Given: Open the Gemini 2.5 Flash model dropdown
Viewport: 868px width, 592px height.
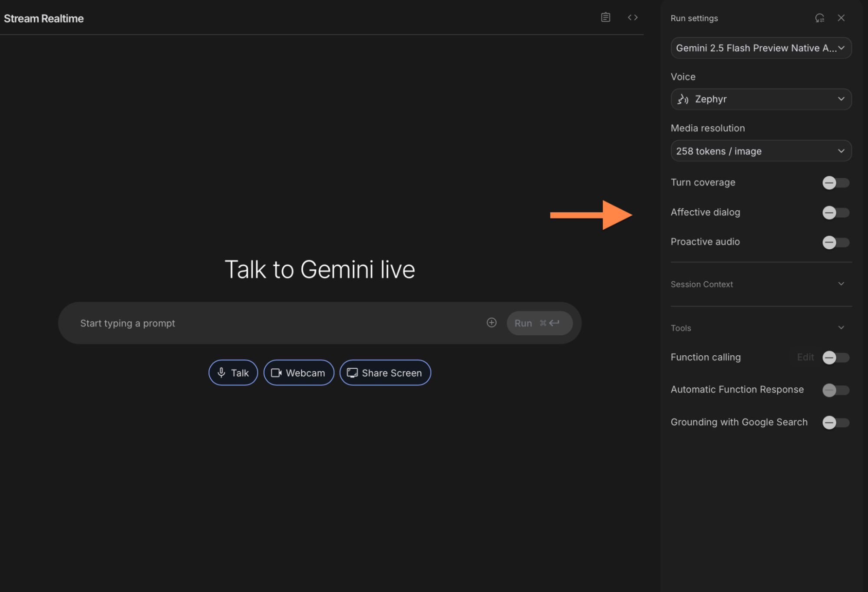Looking at the screenshot, I should tap(761, 48).
